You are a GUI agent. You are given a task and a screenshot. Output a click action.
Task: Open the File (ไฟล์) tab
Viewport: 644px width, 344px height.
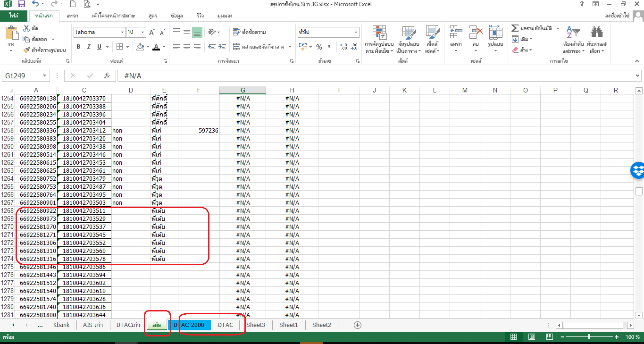pyautogui.click(x=13, y=16)
